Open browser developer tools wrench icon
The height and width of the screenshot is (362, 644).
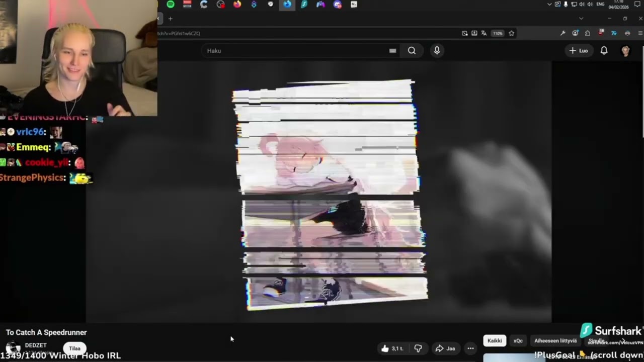tap(562, 33)
